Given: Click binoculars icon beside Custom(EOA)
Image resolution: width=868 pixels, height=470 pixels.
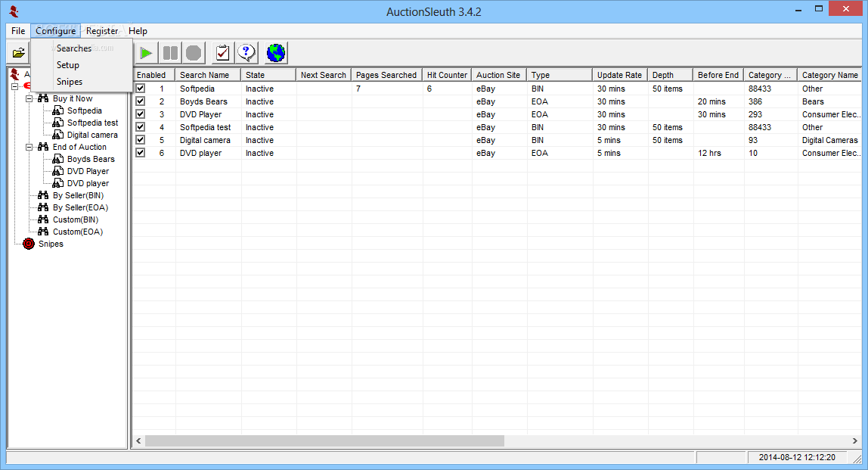Looking at the screenshot, I should coord(43,232).
